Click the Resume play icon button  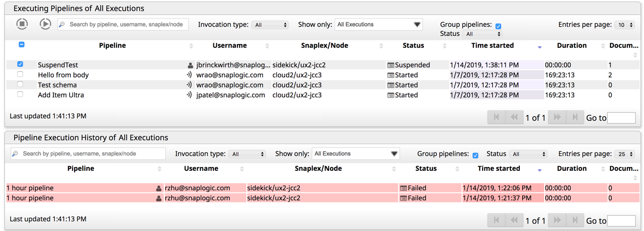pos(45,24)
